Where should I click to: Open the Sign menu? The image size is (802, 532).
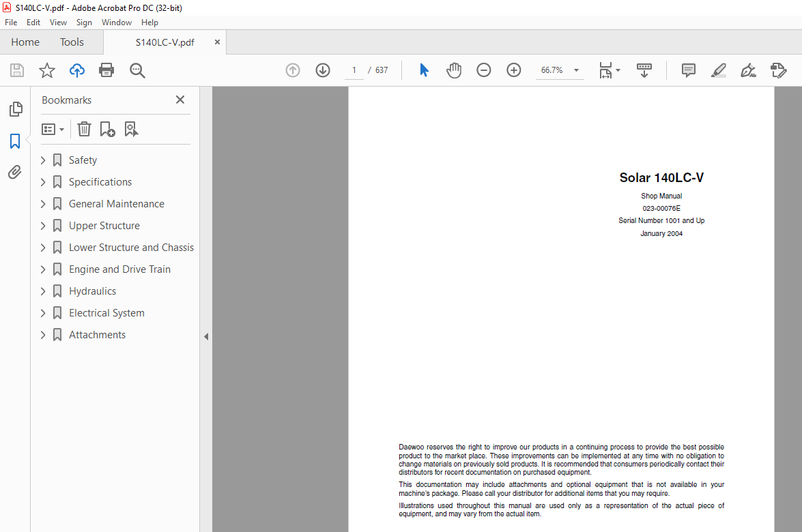[x=84, y=23]
